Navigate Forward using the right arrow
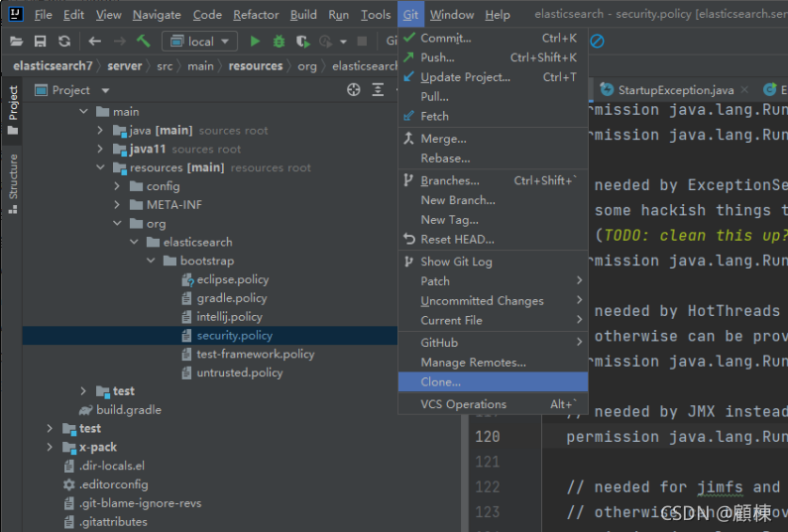Screen dimensions: 788x532 pos(120,42)
